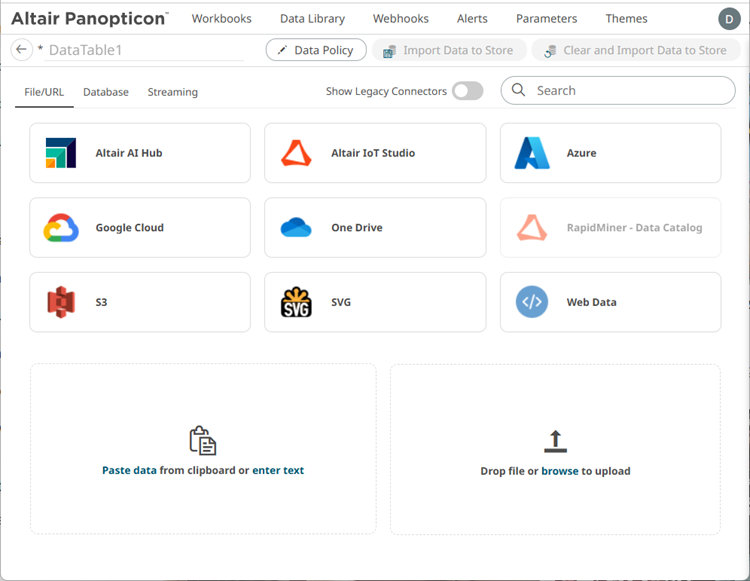Click the RapidMiner Data Catalog logo icon
Screen dimensions: 750x581
click(532, 228)
